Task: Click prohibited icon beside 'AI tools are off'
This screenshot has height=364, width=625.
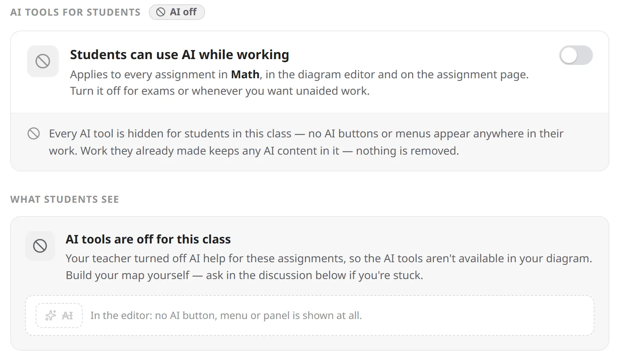Action: 40,246
